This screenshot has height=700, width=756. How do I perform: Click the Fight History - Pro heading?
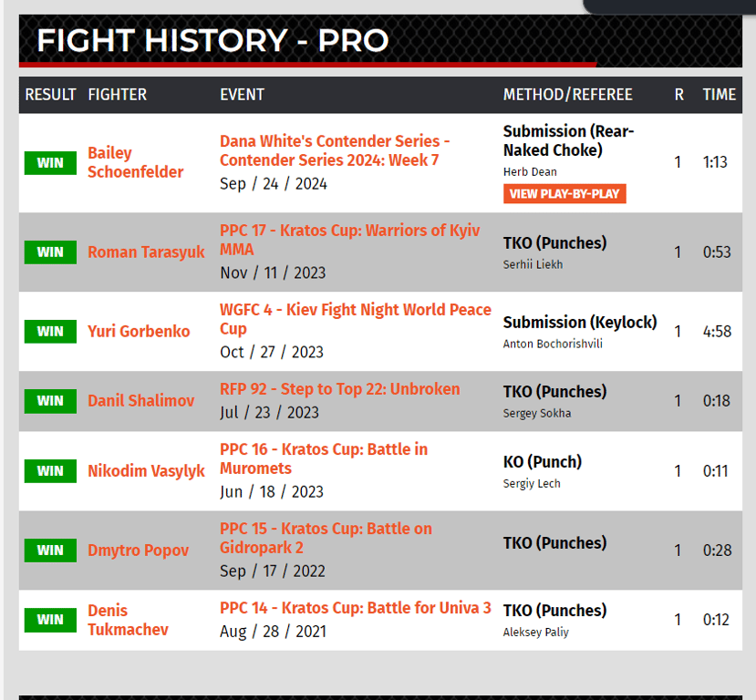coord(212,40)
